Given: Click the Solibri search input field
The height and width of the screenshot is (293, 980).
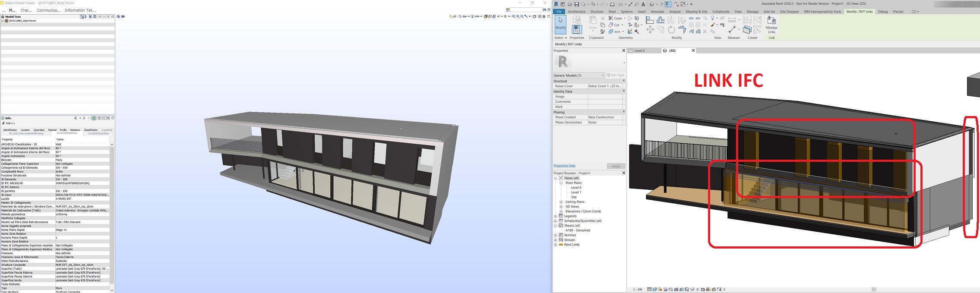Looking at the screenshot, I should 526,9.
